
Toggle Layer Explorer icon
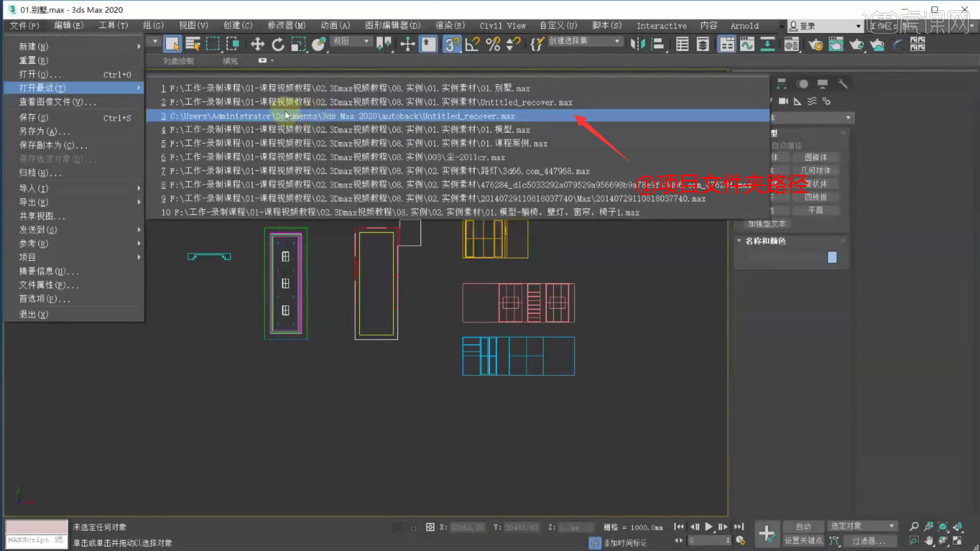point(703,44)
